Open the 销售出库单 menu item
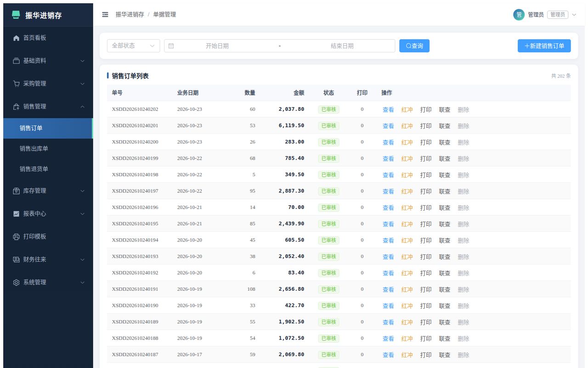Viewport: 588px width, 368px height. pyautogui.click(x=48, y=149)
